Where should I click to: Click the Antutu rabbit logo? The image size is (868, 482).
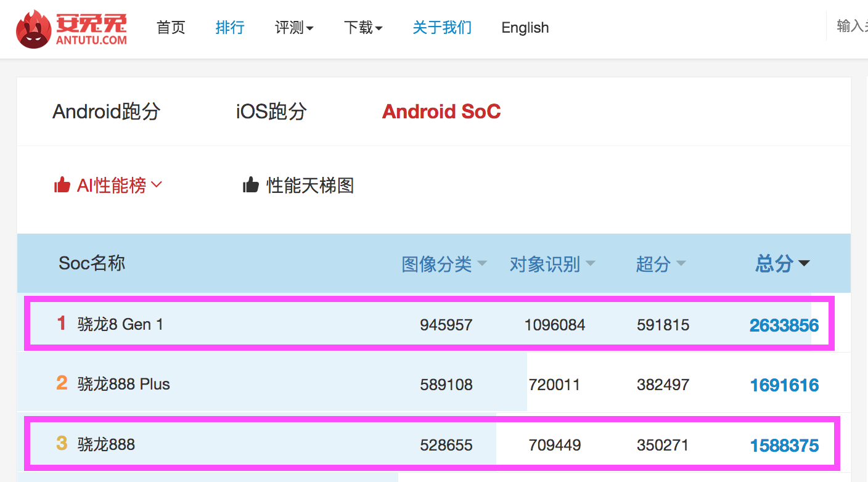coord(72,28)
